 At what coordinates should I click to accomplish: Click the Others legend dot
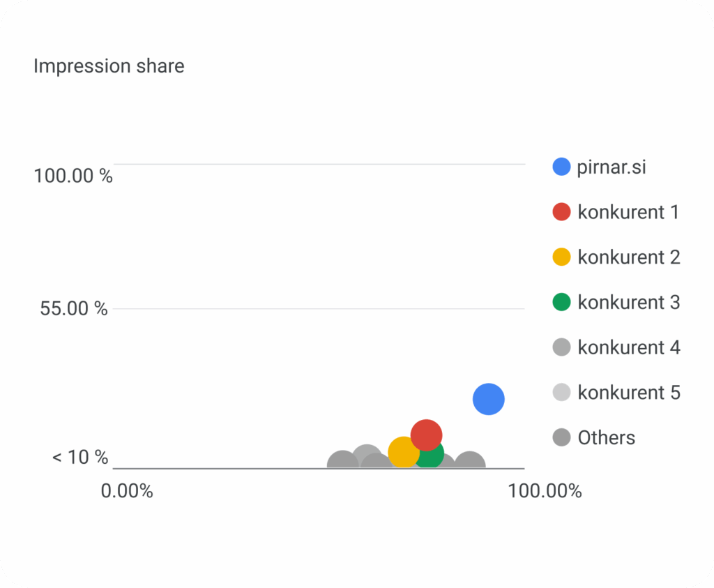tap(561, 437)
